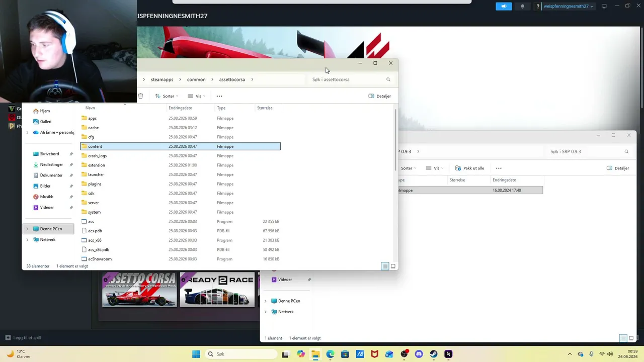Screen dimensions: 644x362
Task: Open Discord from the taskbar
Action: (419, 354)
